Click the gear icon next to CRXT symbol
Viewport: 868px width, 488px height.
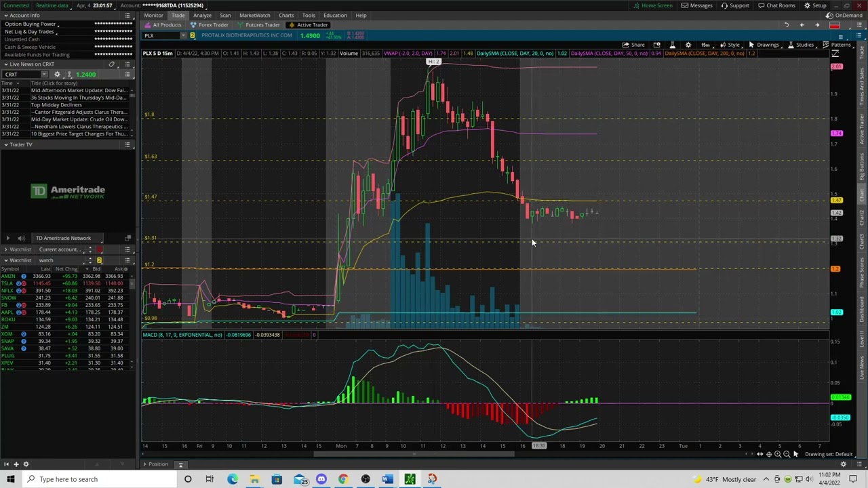click(x=57, y=75)
